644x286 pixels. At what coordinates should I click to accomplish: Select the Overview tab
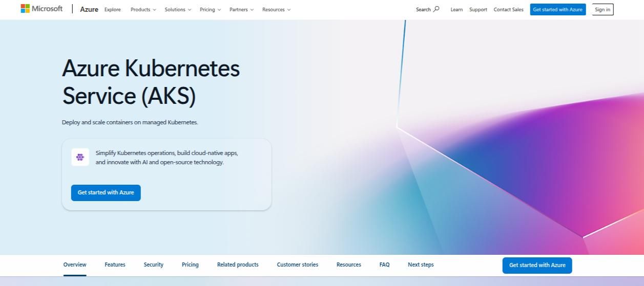75,265
